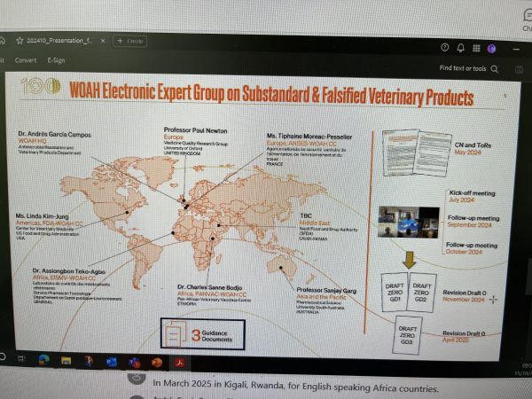532x399 pixels.
Task: Click the Create button
Action: pyautogui.click(x=130, y=41)
